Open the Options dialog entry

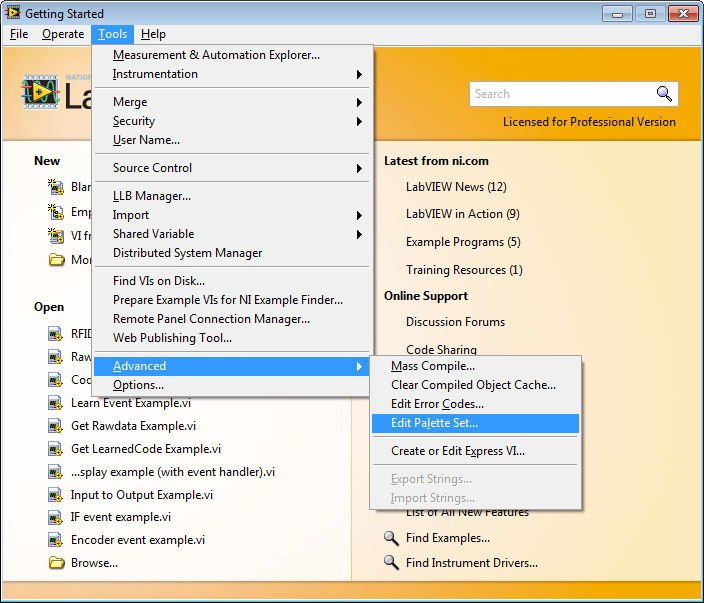click(x=232, y=385)
